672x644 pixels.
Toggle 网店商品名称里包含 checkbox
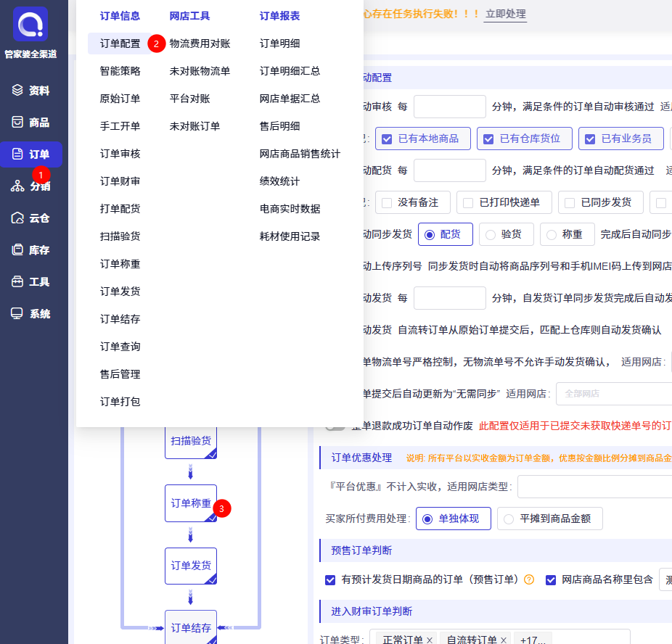[551, 579]
